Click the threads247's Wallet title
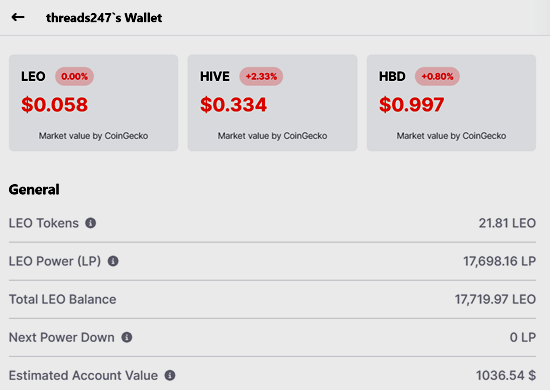The height and width of the screenshot is (390, 550). click(104, 18)
